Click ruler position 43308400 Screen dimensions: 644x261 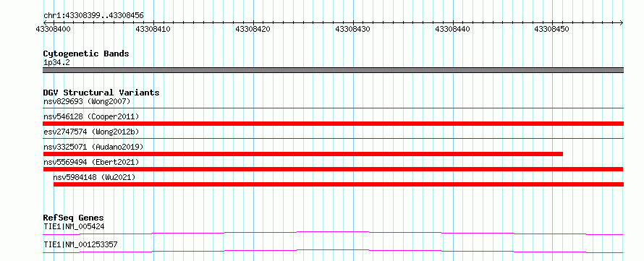54,29
